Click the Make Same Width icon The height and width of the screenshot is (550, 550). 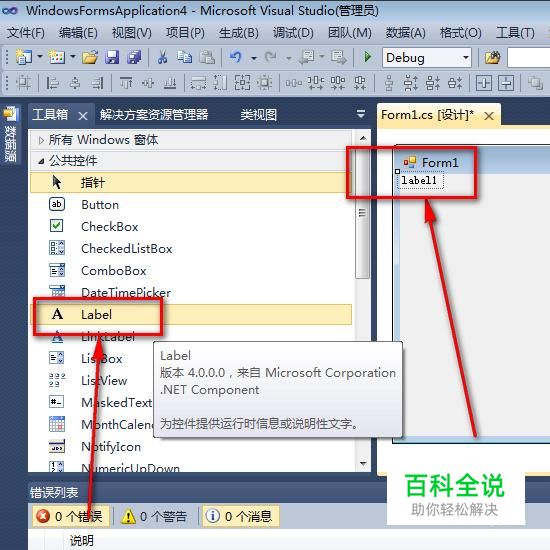198,83
